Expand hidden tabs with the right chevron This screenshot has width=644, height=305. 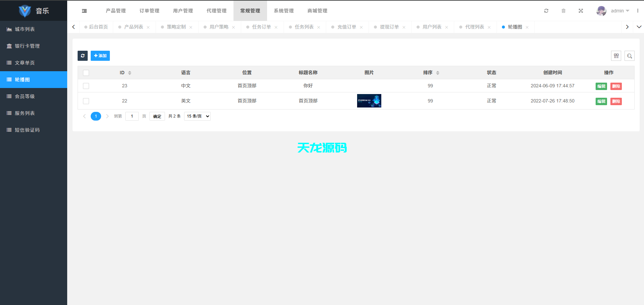(x=627, y=27)
